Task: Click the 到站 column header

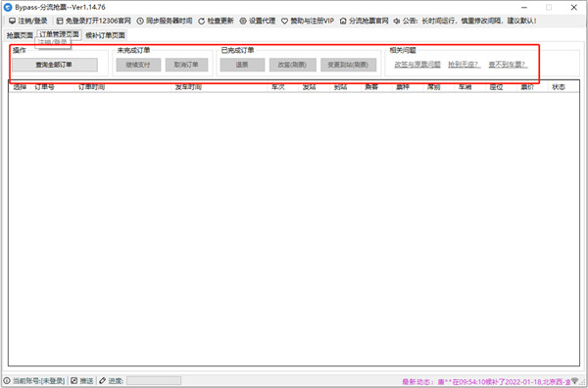Action: (x=346, y=87)
